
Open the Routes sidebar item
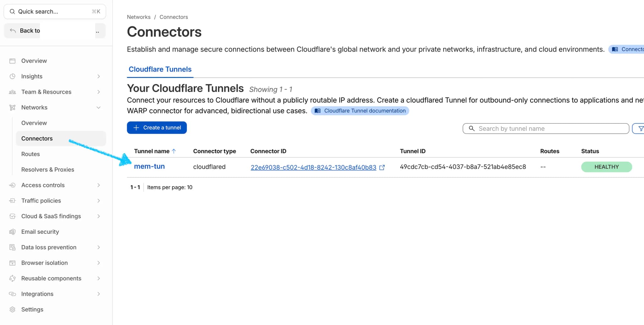(31, 154)
